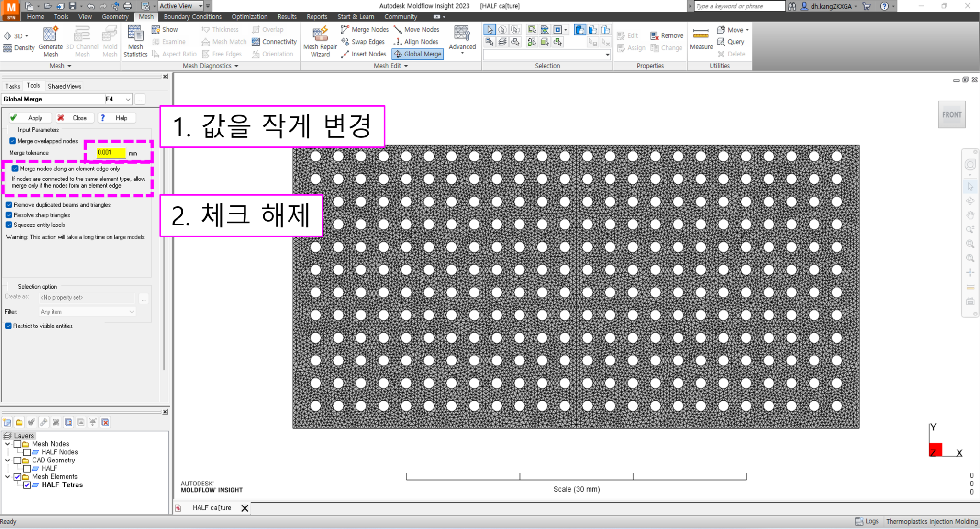Activate the Merge Nodes tool
This screenshot has height=529, width=980.
tap(365, 29)
